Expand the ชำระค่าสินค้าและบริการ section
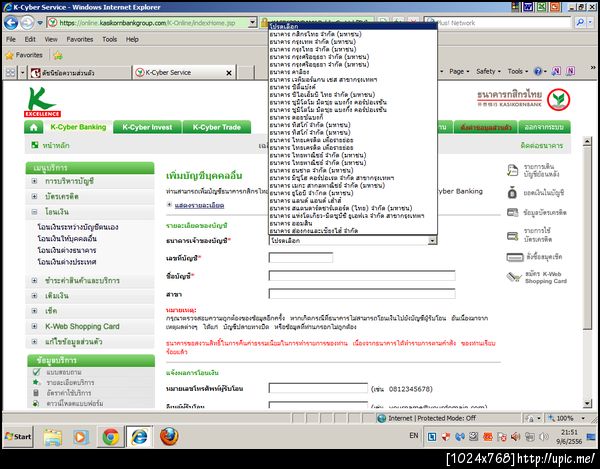Image resolution: width=600 pixels, height=469 pixels. 34,280
